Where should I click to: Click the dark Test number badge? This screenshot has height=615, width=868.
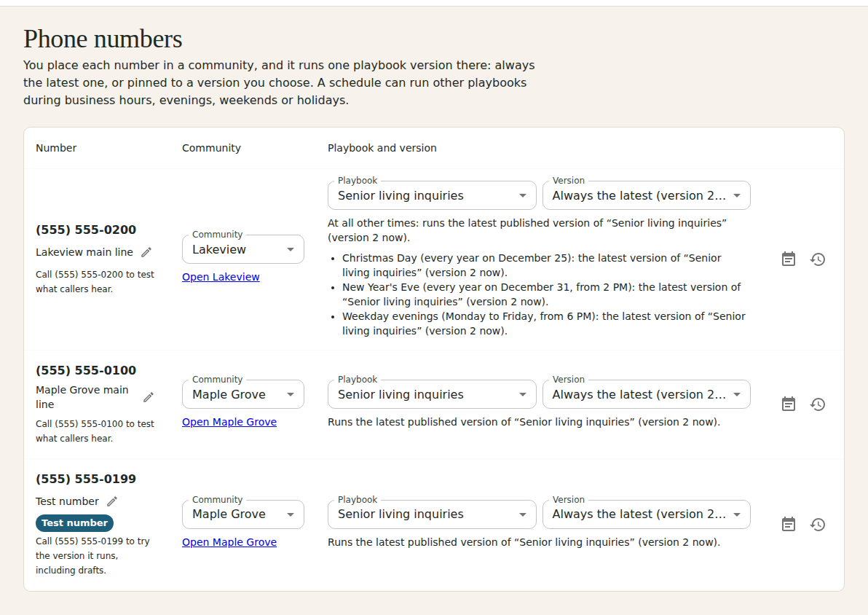tap(75, 523)
